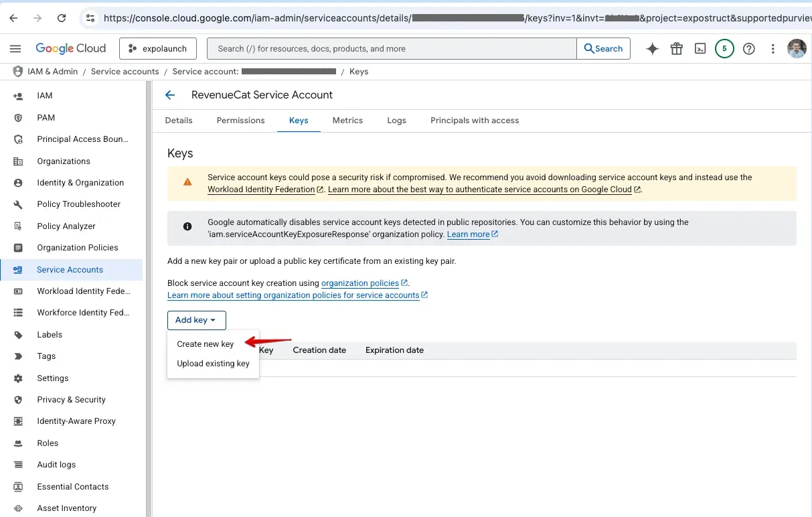Click the IAM person-add sidebar icon
Viewport: 812px width, 517px height.
(x=18, y=96)
